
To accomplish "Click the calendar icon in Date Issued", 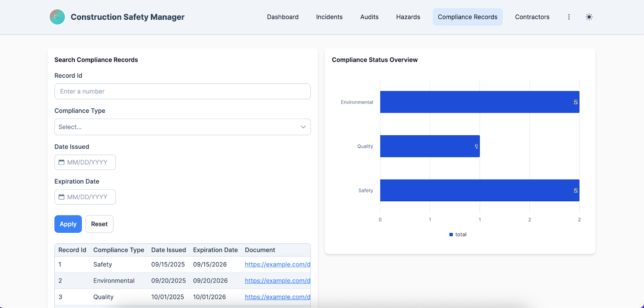I will pyautogui.click(x=62, y=162).
